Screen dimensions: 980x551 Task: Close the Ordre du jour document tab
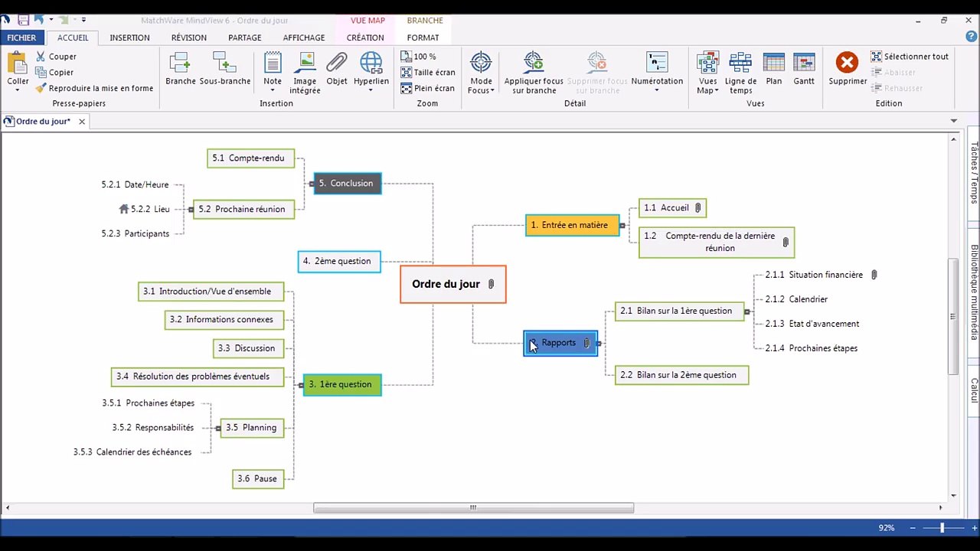pyautogui.click(x=81, y=122)
